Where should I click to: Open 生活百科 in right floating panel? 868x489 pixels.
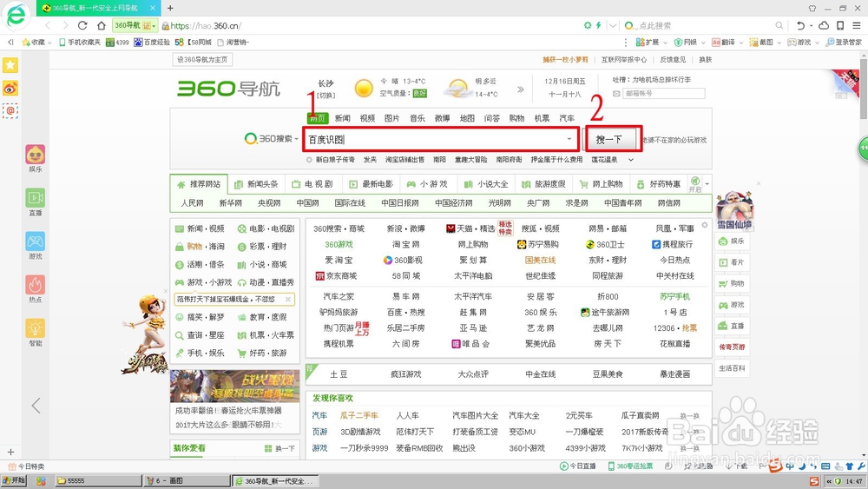click(x=732, y=368)
